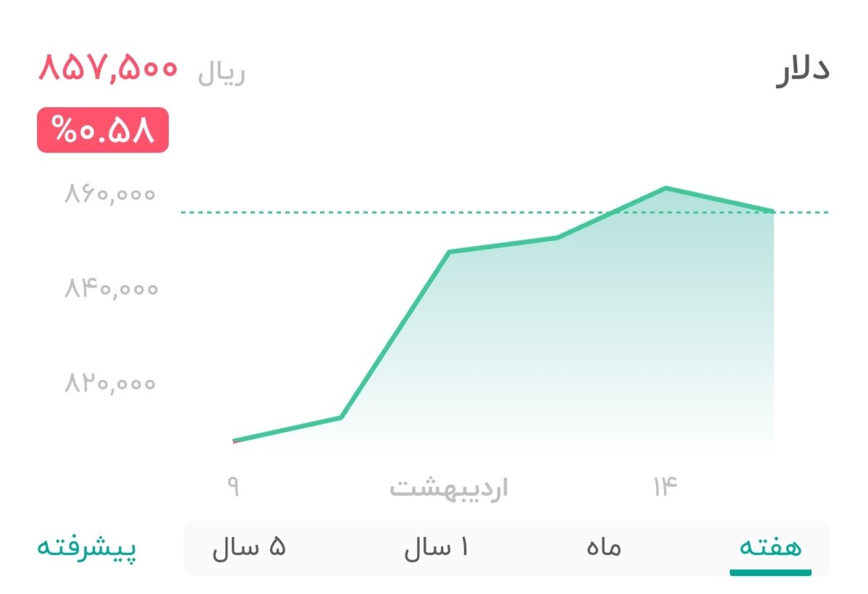This screenshot has height=594, width=868.
Task: Click the highest peak of the chart line
Action: click(x=665, y=189)
